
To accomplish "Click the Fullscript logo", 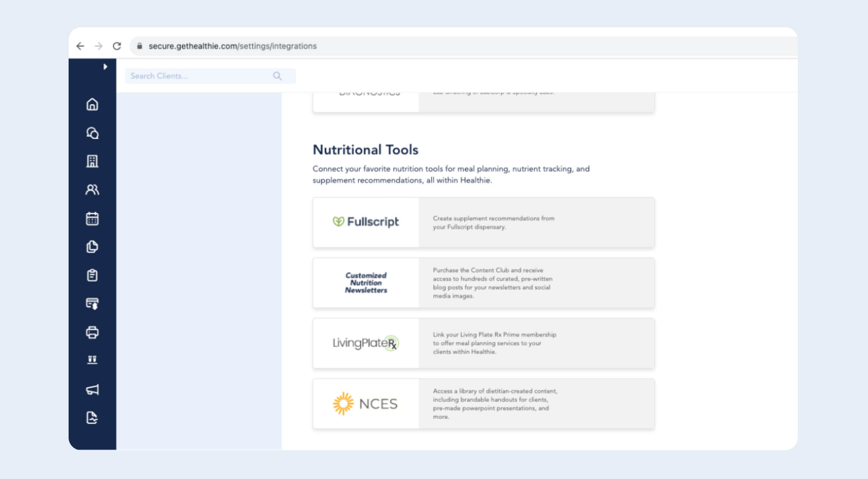I will (x=366, y=222).
